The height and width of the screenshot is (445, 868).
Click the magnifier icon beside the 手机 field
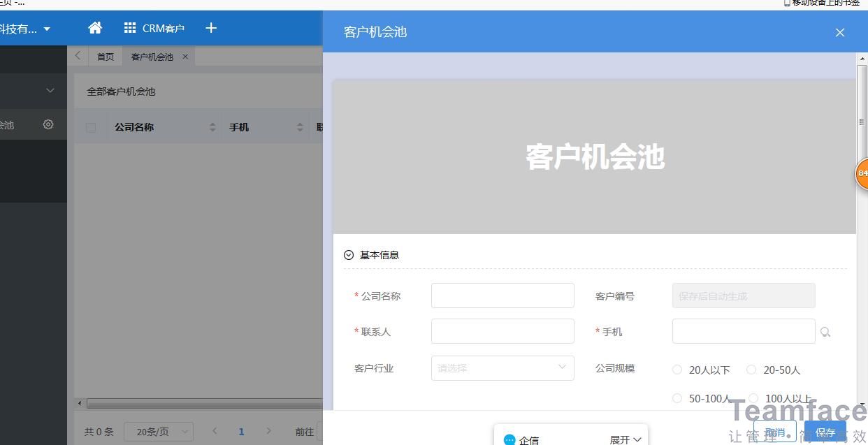(825, 332)
